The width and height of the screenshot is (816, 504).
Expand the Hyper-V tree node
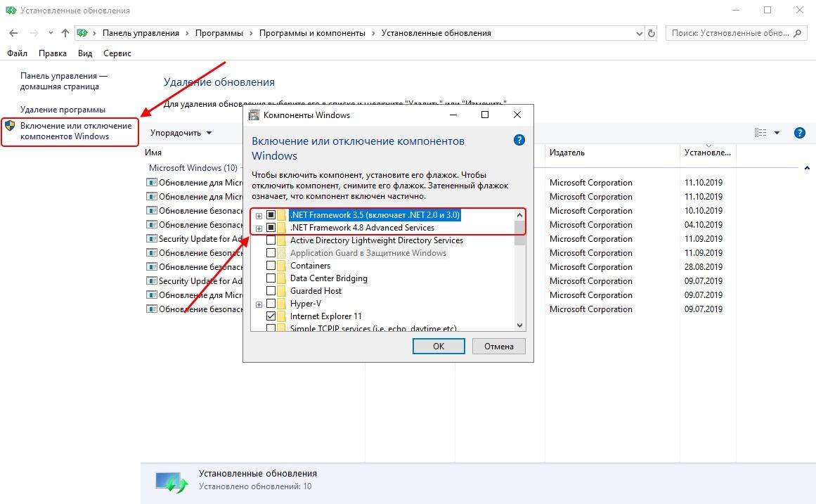259,304
